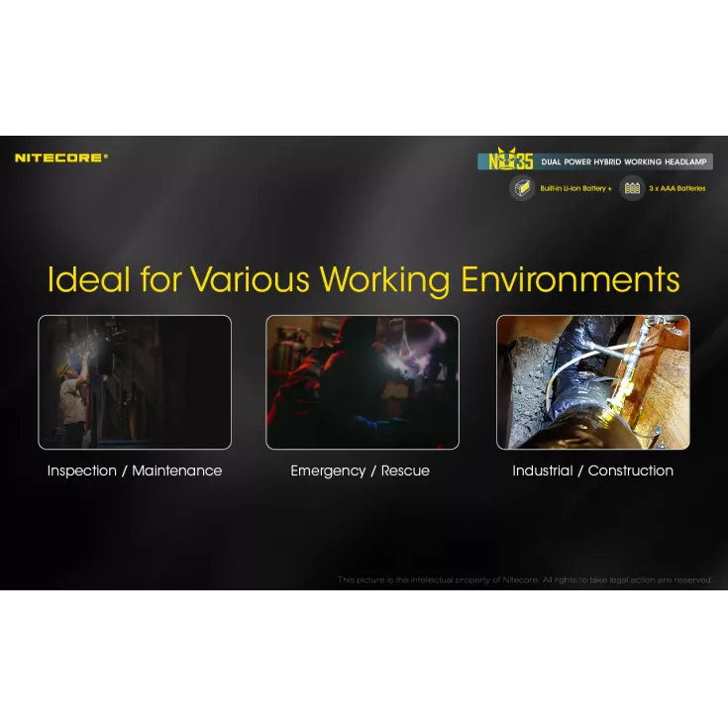Click the yellow NU35 product logo
Screen dimensions: 728x728
[510, 160]
